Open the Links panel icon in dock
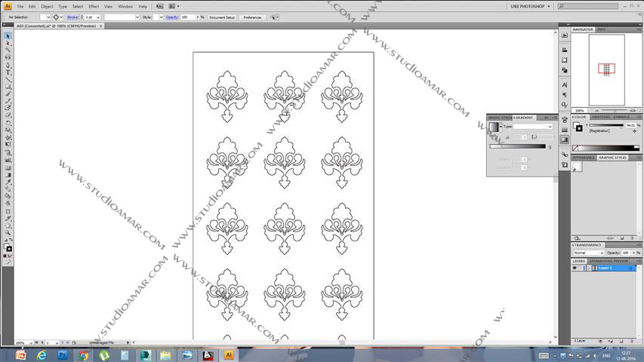 tap(565, 155)
